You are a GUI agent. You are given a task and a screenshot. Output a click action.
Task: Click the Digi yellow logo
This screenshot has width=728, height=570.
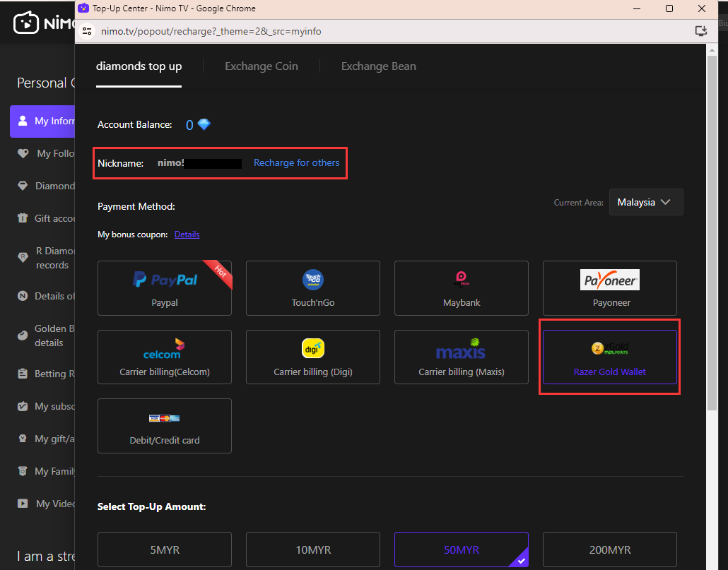point(313,348)
